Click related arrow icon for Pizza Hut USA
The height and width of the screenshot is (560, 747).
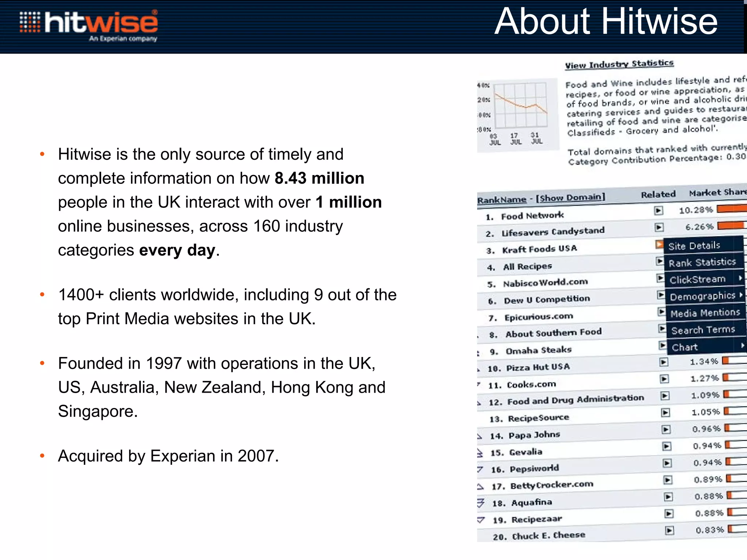tap(664, 362)
